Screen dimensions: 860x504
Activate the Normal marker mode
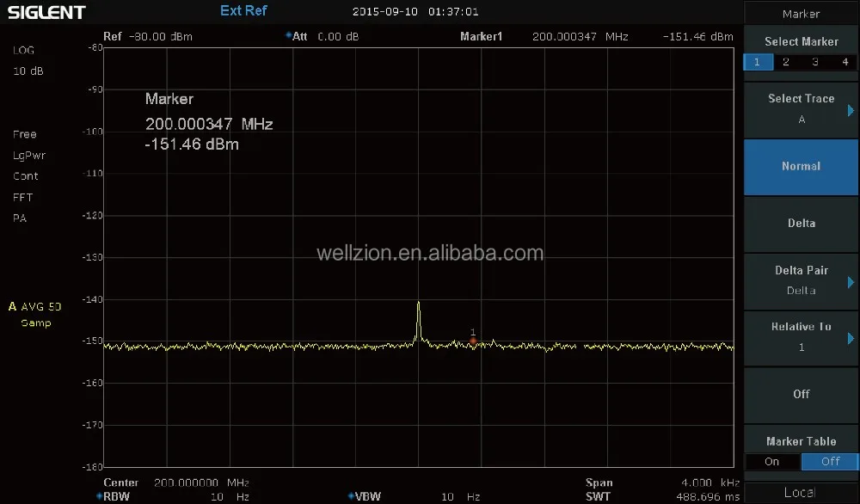(802, 167)
